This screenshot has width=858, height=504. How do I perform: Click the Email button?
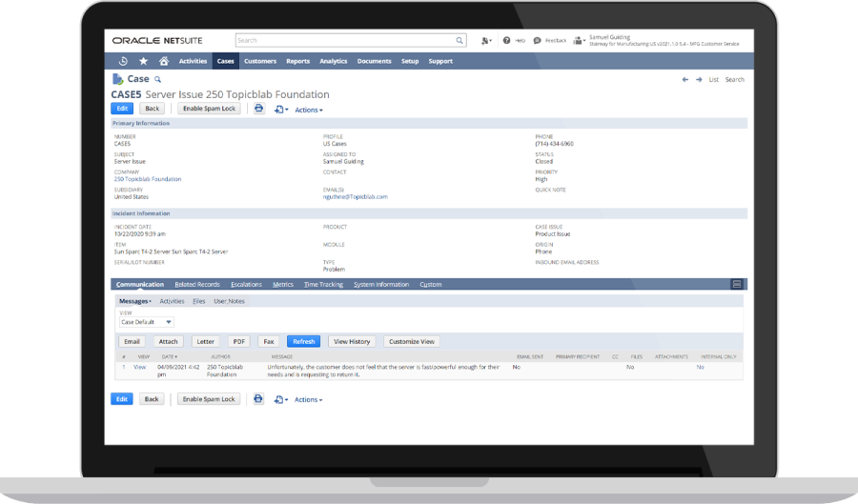pos(132,342)
